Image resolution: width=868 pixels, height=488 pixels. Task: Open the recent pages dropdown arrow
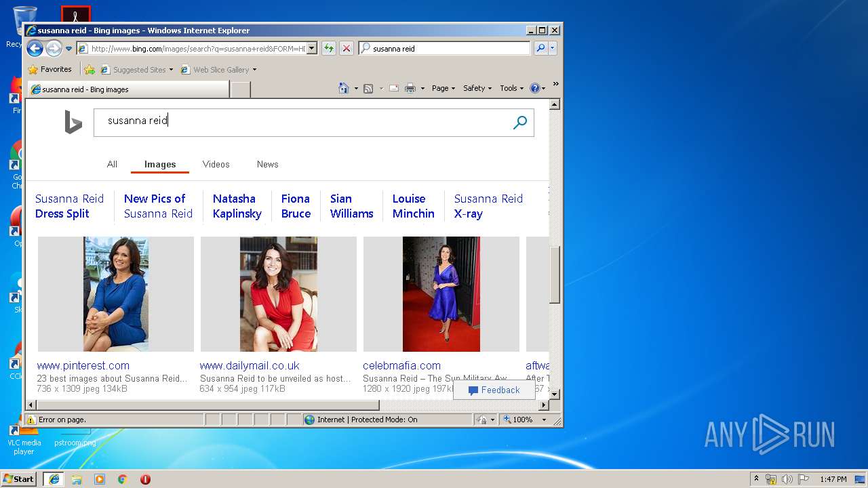[x=68, y=49]
